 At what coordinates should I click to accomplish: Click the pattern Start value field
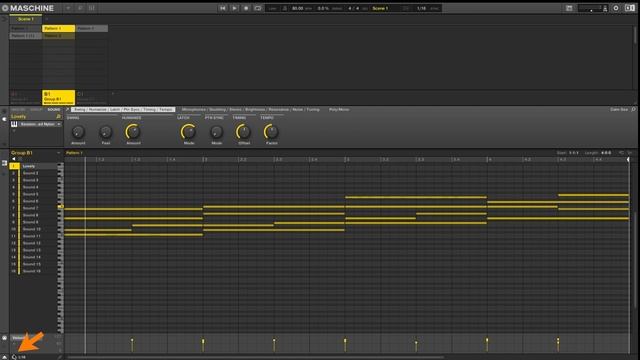574,153
